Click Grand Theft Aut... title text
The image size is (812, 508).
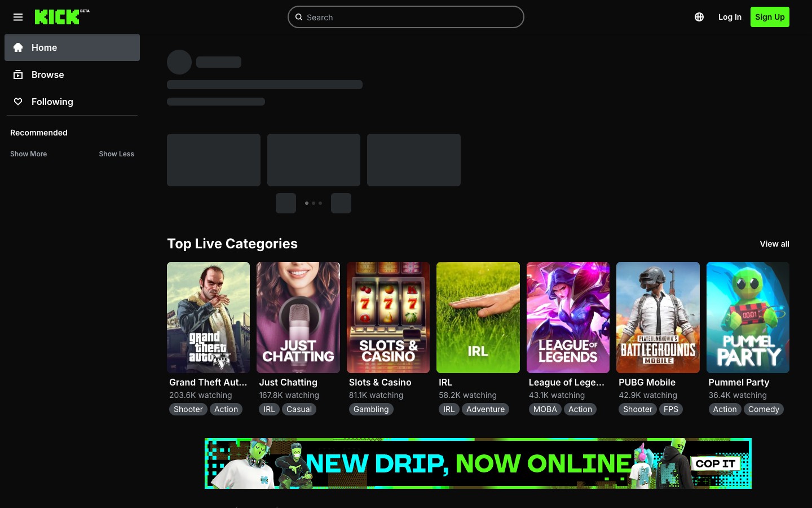point(208,382)
